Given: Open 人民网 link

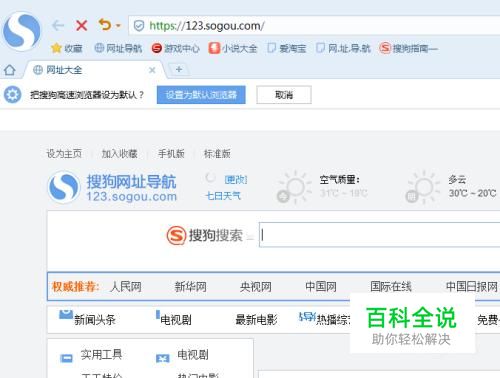Looking at the screenshot, I should click(x=125, y=287).
